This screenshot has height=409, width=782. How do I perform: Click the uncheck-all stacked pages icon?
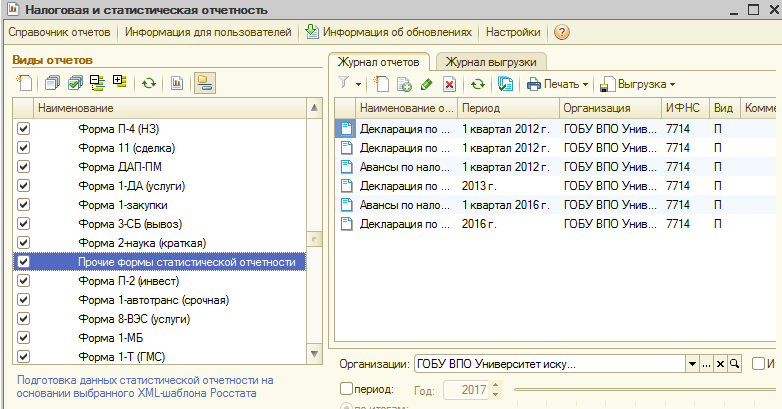pyautogui.click(x=52, y=83)
